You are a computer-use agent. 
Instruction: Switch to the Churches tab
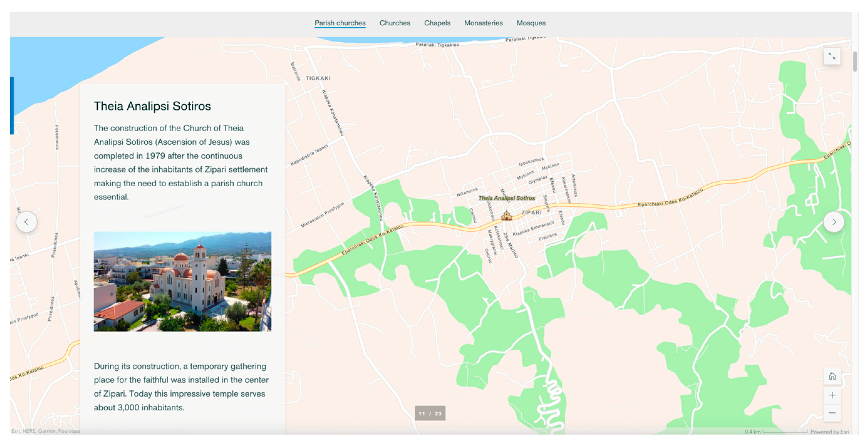(395, 23)
